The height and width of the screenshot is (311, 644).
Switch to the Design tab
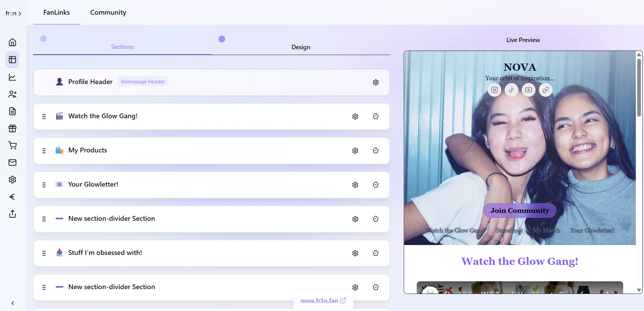301,47
